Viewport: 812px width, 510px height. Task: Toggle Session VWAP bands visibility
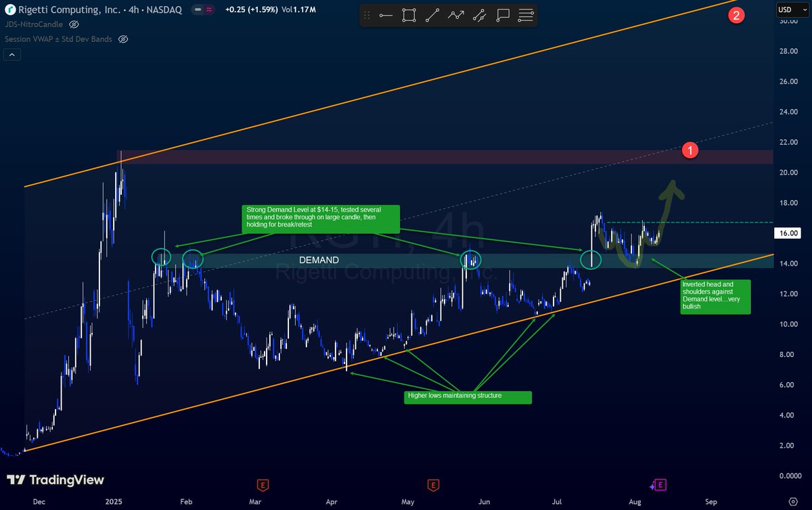tap(123, 39)
